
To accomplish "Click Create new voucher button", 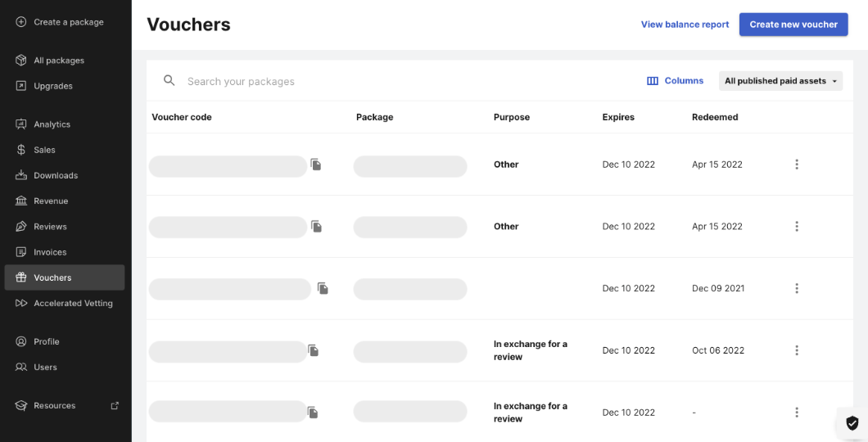I will pos(793,25).
